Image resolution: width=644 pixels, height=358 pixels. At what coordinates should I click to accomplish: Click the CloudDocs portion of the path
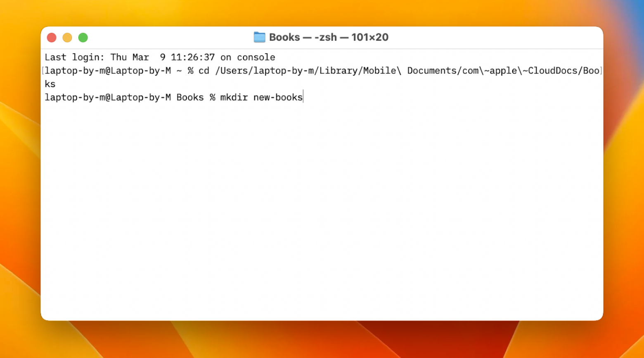[x=551, y=70]
